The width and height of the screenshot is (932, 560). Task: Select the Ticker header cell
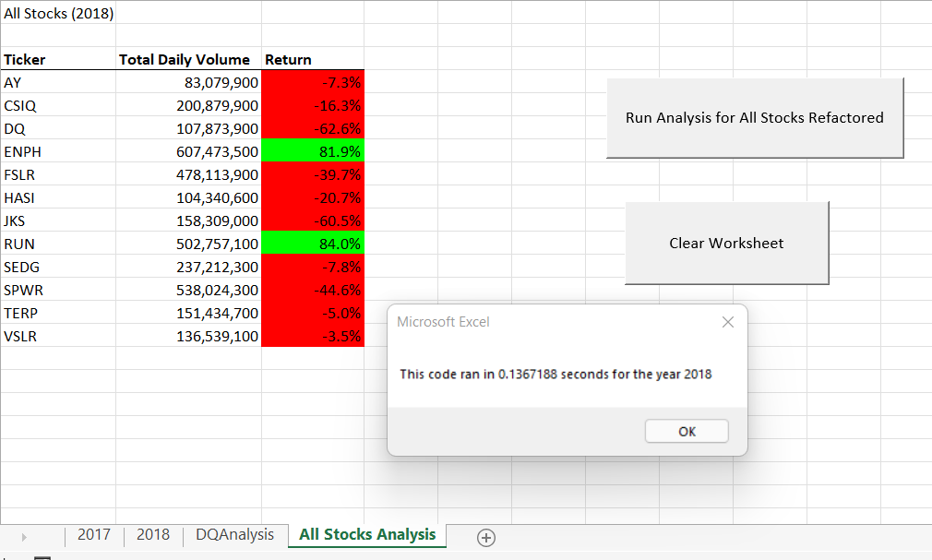point(58,59)
